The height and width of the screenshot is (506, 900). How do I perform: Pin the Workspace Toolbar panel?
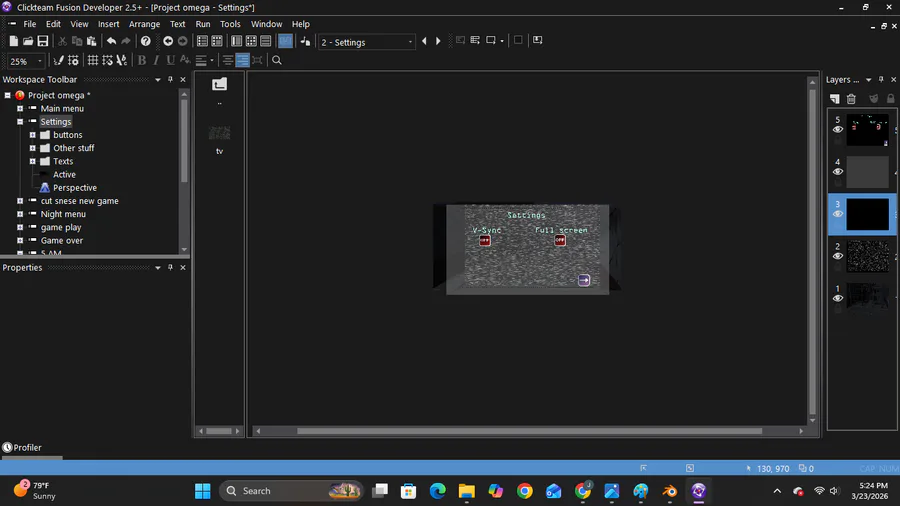[170, 80]
